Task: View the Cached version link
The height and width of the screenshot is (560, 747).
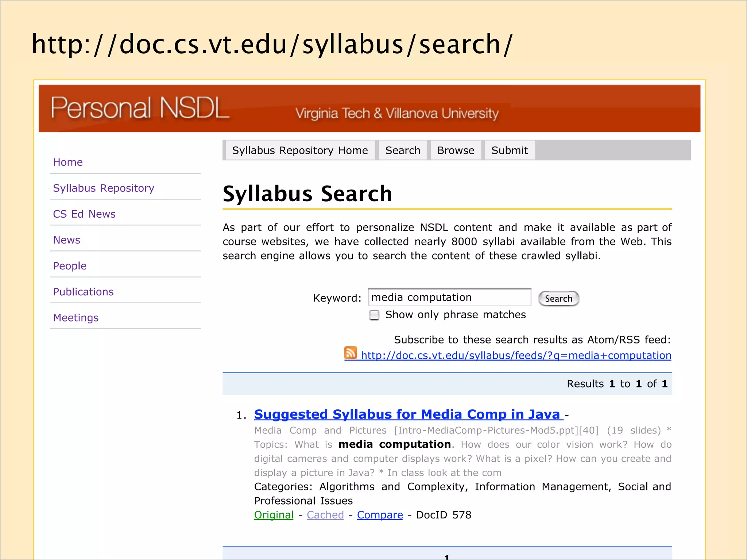Action: [x=325, y=515]
